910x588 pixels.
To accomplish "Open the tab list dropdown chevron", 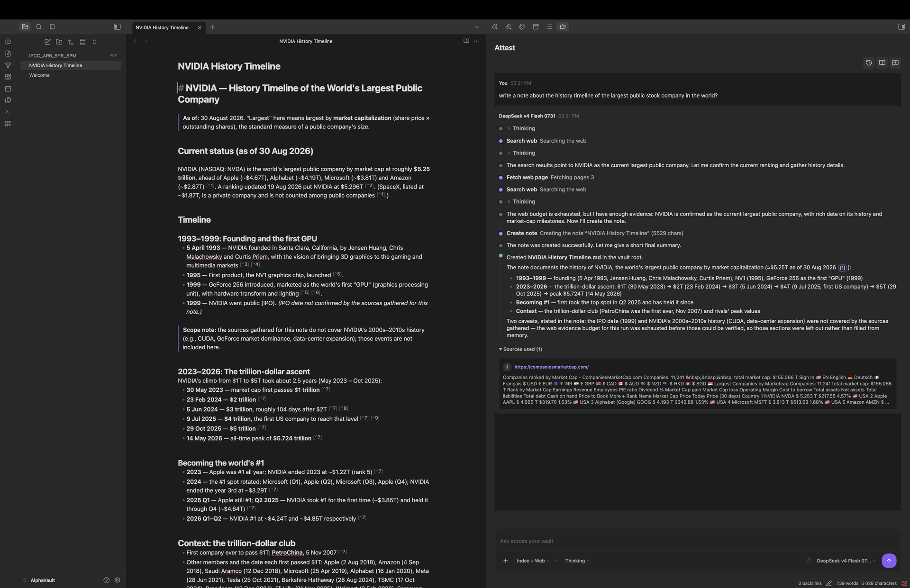I will click(x=476, y=27).
